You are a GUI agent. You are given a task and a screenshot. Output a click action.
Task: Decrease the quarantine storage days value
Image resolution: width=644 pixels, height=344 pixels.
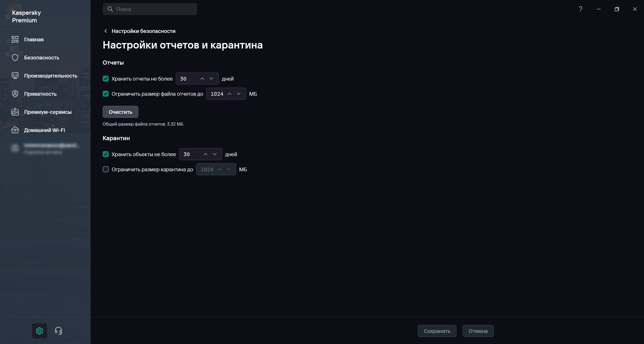click(x=214, y=154)
